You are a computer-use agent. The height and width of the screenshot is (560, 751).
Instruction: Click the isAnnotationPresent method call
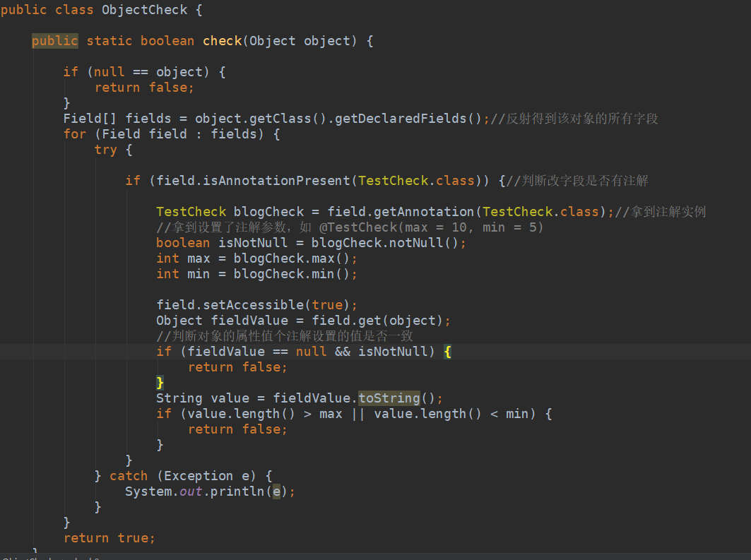[276, 181]
